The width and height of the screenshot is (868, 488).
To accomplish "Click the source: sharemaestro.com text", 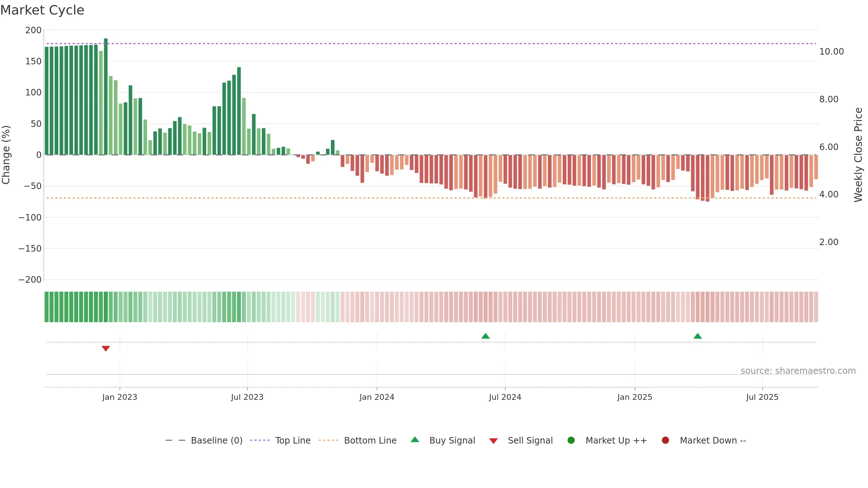I will click(798, 371).
